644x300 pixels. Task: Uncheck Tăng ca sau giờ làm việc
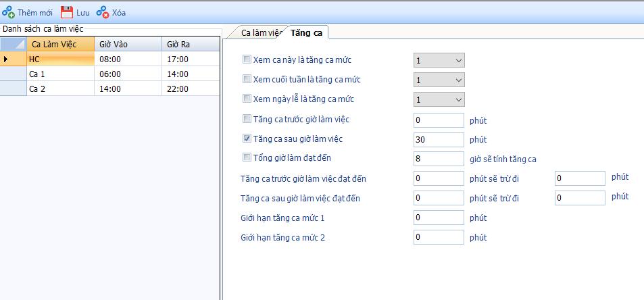(x=247, y=139)
